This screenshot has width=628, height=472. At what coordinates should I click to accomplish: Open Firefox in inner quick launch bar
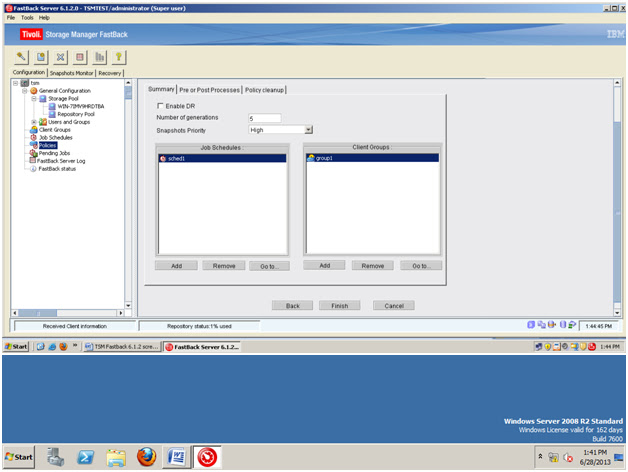[x=63, y=347]
